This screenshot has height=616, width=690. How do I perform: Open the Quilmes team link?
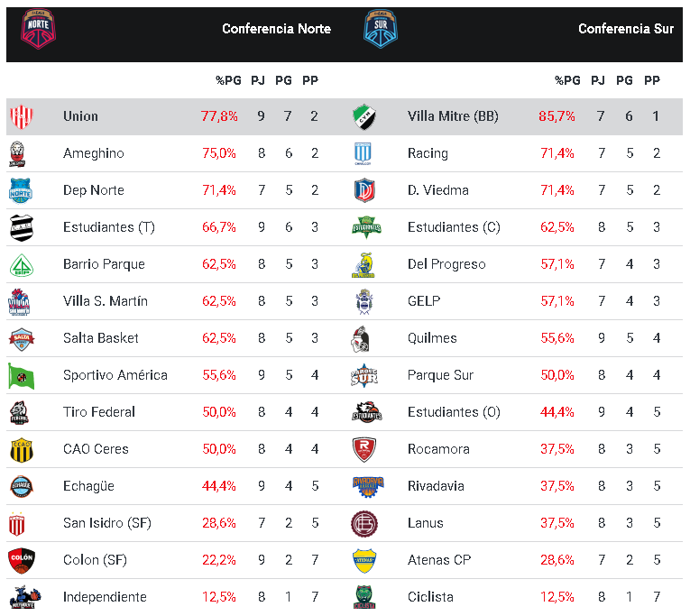(x=432, y=338)
